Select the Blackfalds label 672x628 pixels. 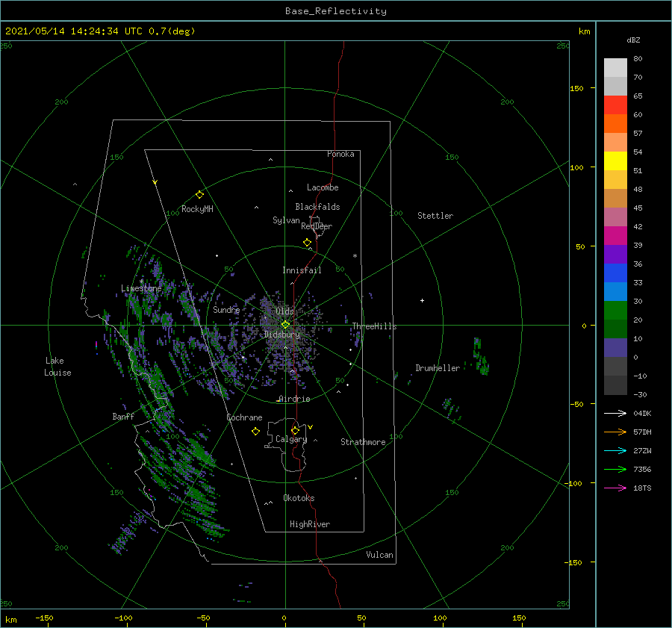pos(317,207)
